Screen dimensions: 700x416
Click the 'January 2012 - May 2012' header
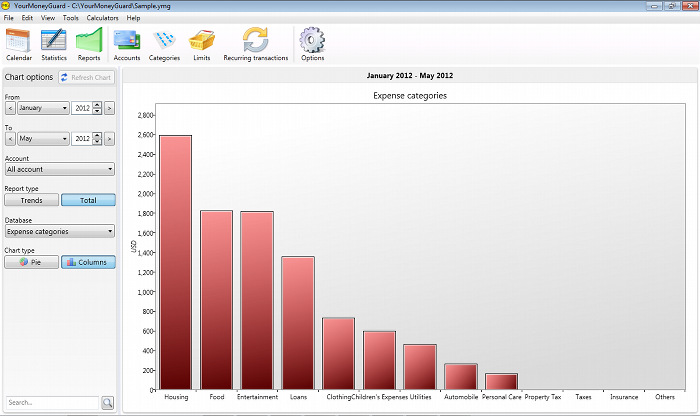(410, 75)
